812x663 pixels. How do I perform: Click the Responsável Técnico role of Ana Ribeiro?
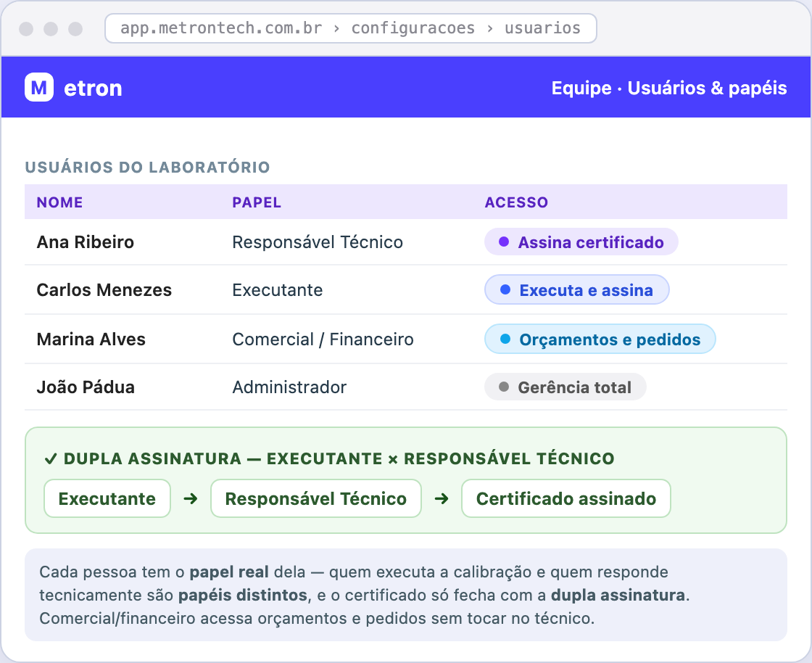point(318,242)
